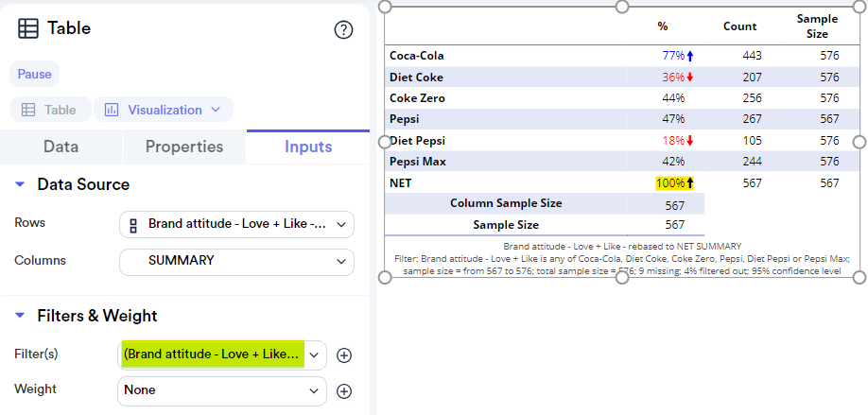Viewport: 868px width, 415px height.
Task: Click the 105 count cell
Action: [x=753, y=141]
